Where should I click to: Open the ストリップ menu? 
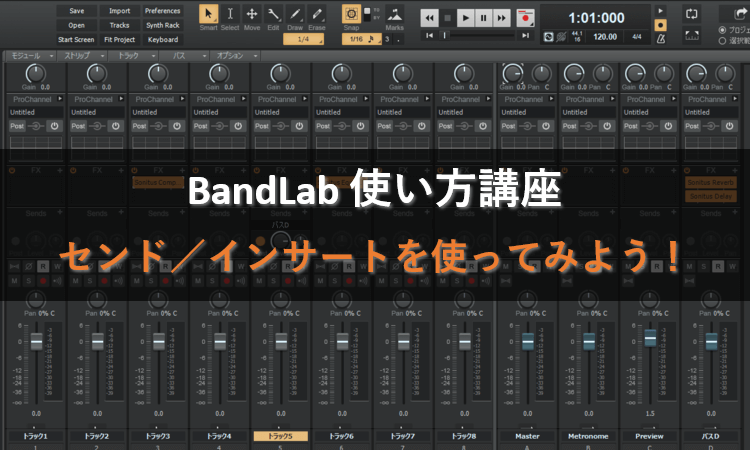[x=83, y=56]
